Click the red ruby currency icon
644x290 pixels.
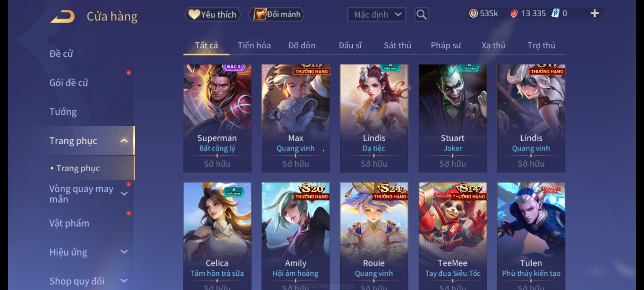514,13
